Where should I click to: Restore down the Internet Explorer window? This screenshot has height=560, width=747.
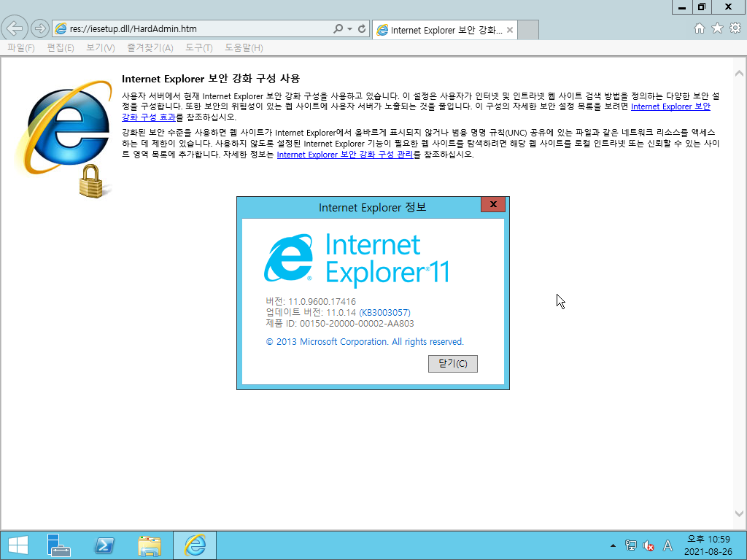(702, 7)
